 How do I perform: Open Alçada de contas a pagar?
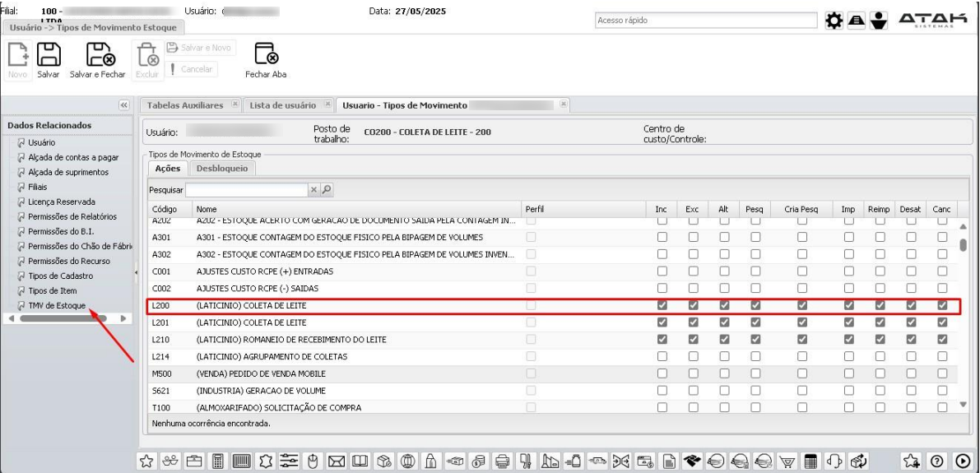[73, 157]
